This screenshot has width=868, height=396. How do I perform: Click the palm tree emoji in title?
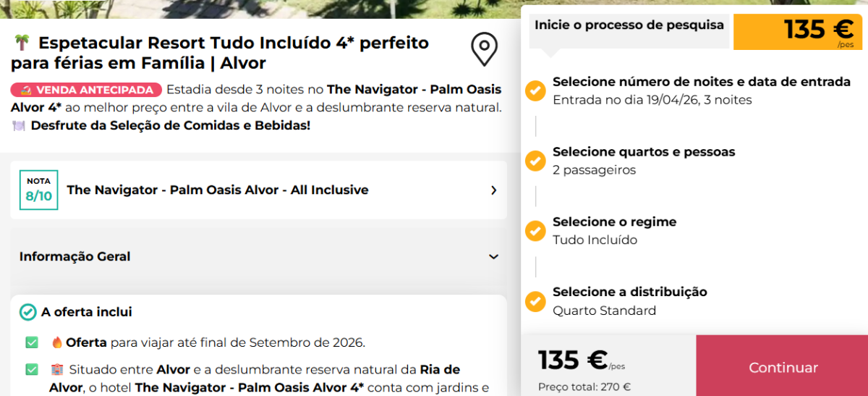pos(21,43)
